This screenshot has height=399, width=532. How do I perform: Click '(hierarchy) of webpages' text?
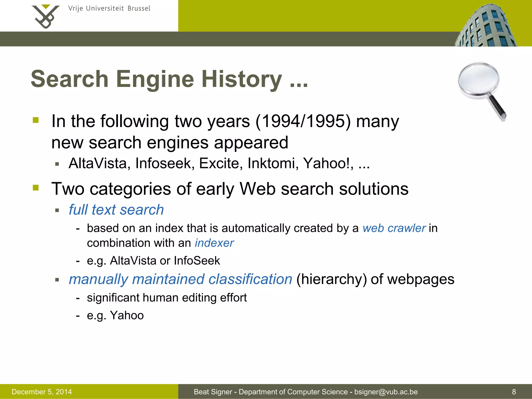(x=375, y=279)
